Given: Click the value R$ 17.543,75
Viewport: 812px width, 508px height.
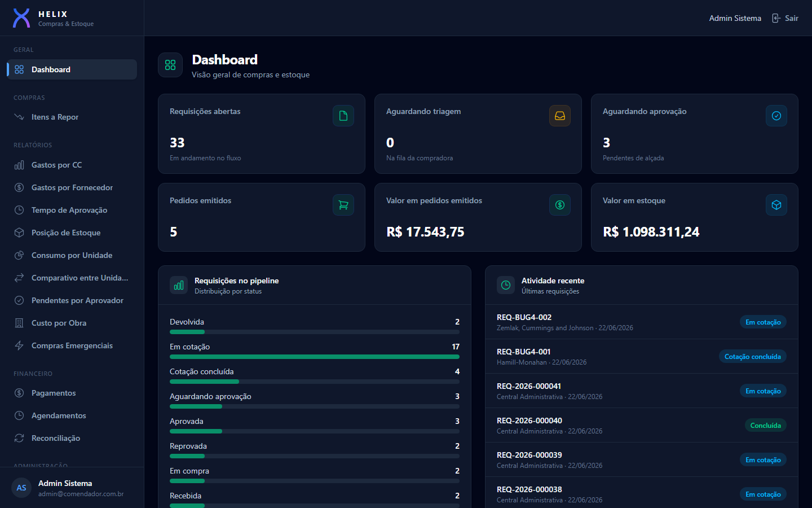Looking at the screenshot, I should click(425, 232).
